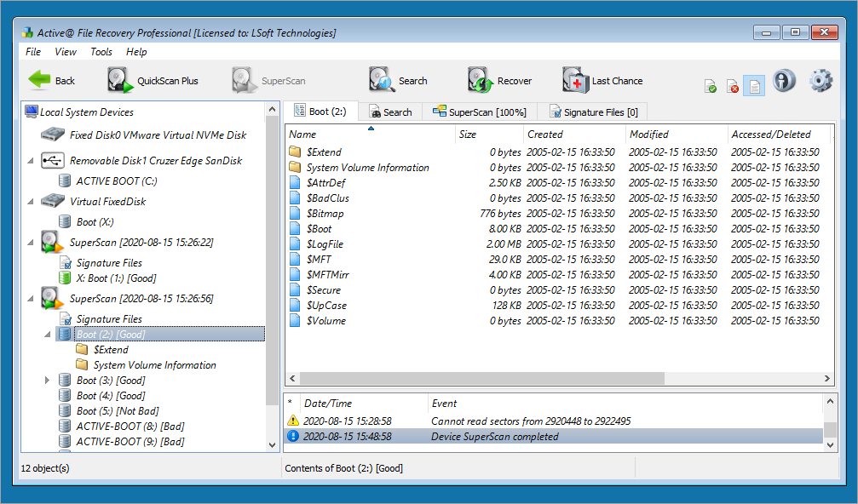
Task: Select the Removable Disk1 USB icon
Action: pos(52,161)
